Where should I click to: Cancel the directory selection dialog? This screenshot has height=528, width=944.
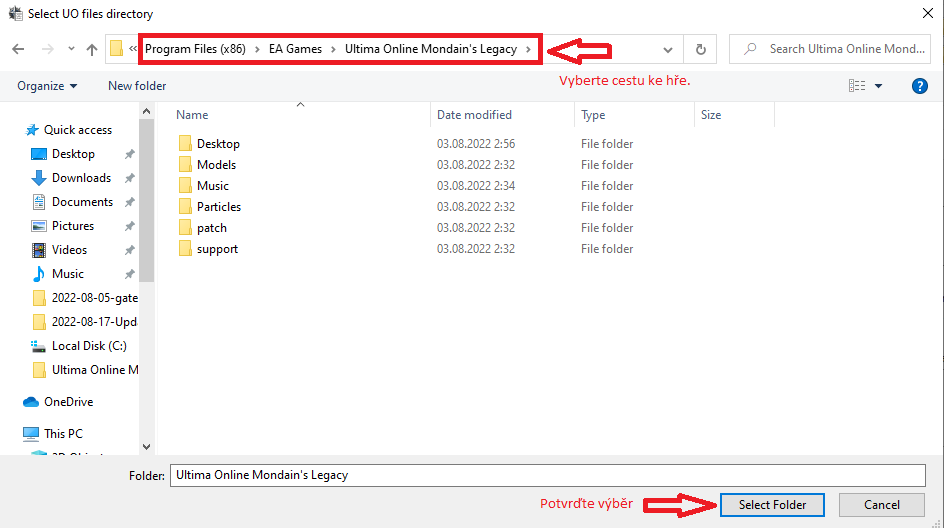(881, 505)
